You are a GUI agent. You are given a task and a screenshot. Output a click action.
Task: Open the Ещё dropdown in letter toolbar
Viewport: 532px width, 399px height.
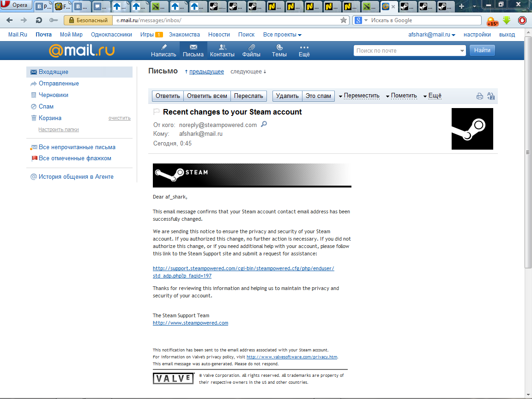(x=432, y=96)
